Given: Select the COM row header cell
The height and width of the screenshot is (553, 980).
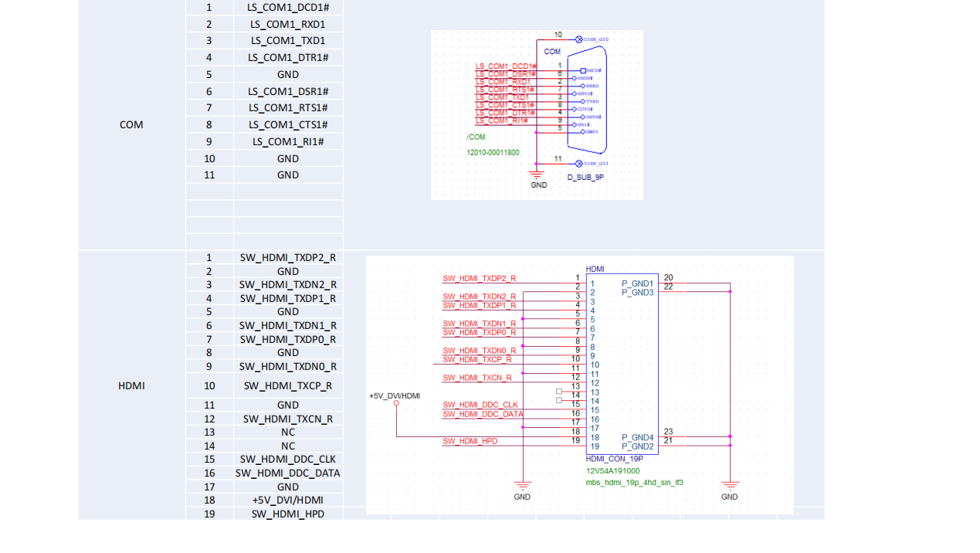Looking at the screenshot, I should [x=131, y=124].
